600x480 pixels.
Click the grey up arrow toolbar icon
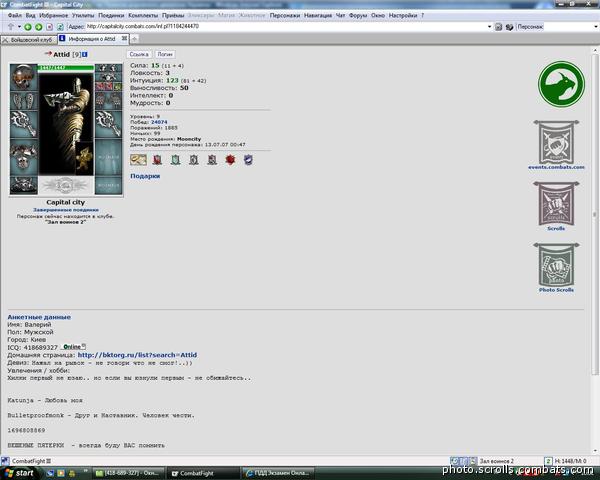click(x=11, y=26)
